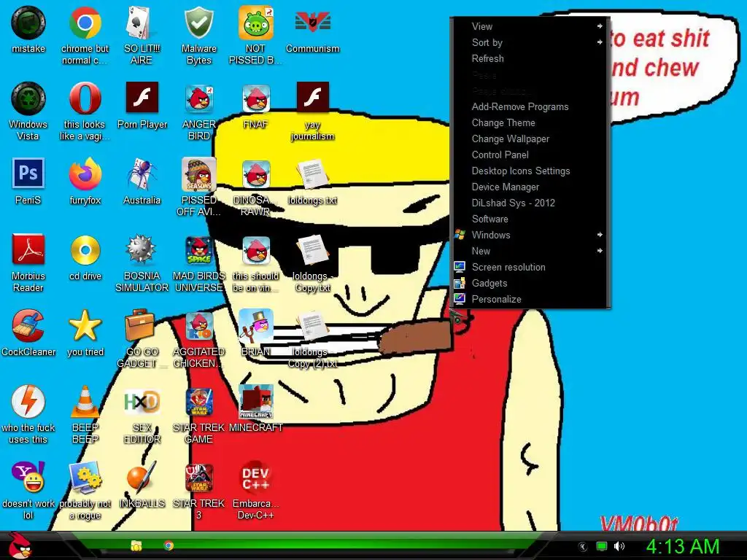The image size is (747, 560).
Task: Expand the 'Windows' submenu
Action: click(x=530, y=236)
